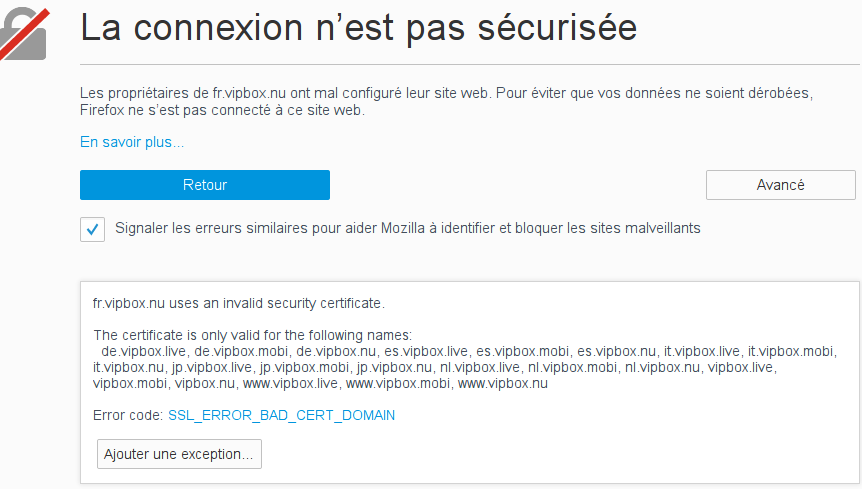
Task: Click www.vipbox.nu at the end of the names list
Action: tap(502, 383)
